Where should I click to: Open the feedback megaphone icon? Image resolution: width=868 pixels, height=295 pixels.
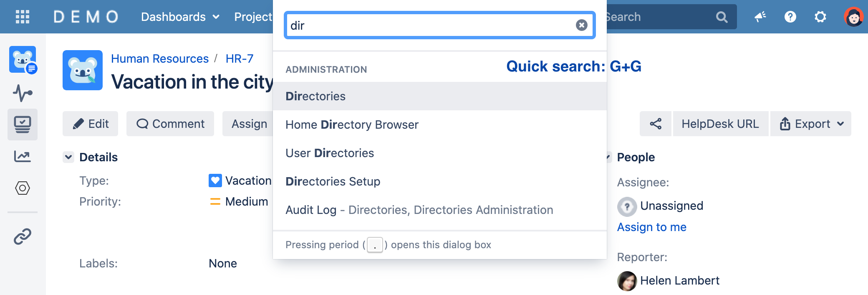pyautogui.click(x=760, y=17)
